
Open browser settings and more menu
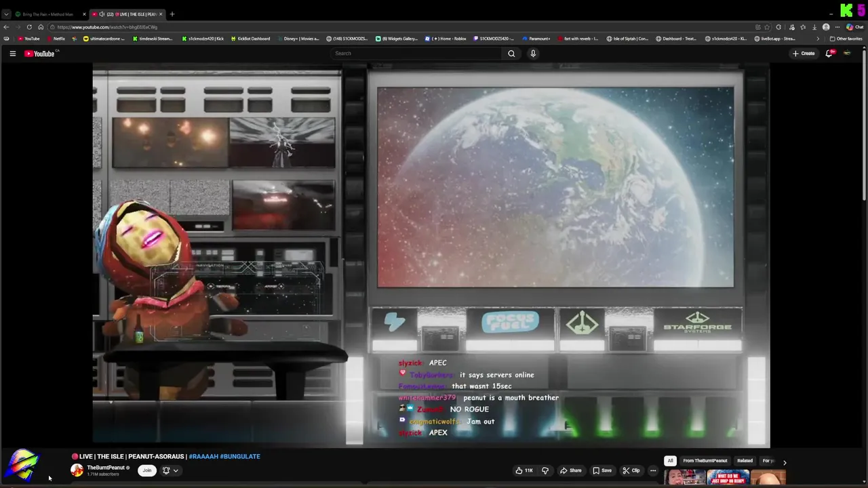coord(837,27)
